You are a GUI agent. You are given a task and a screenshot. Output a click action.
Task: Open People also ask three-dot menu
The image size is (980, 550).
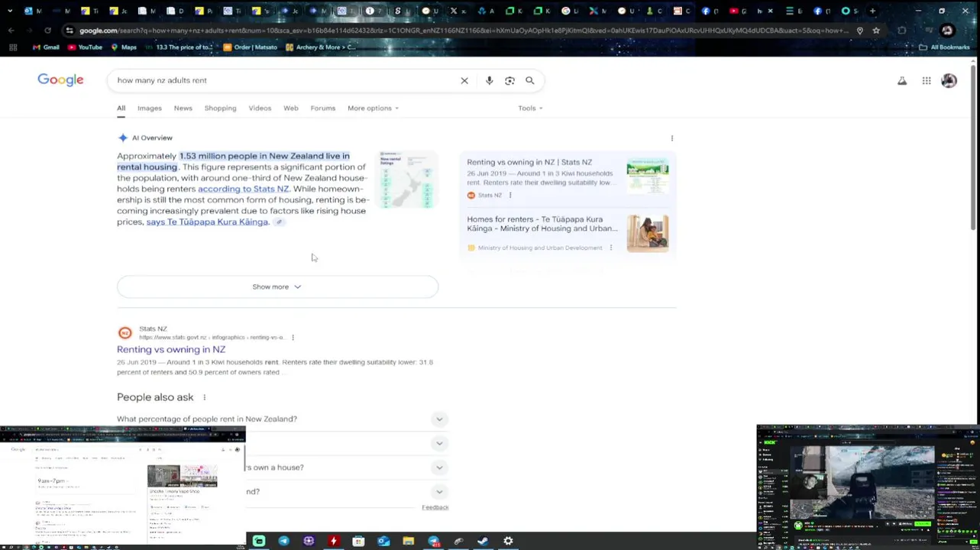[204, 397]
